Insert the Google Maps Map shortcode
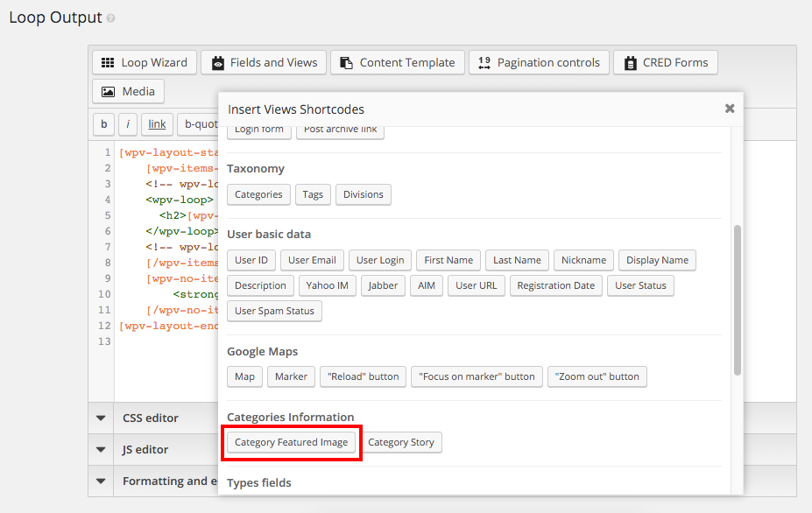 point(244,376)
